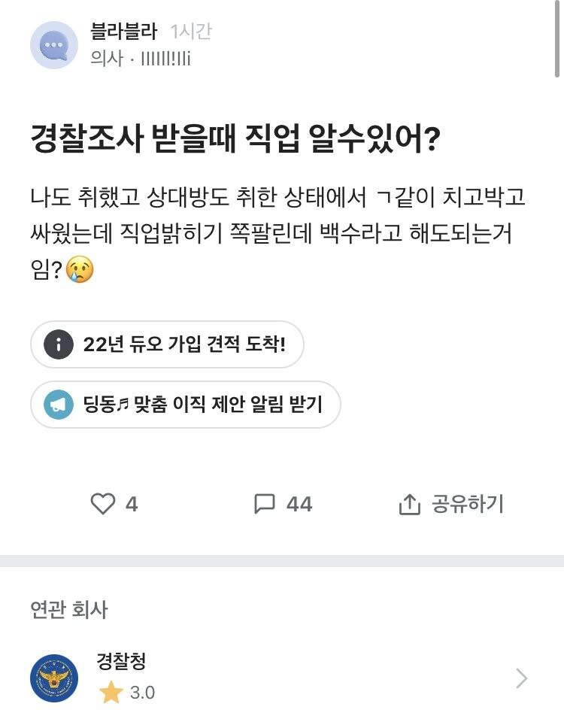Click the info icon beside the 듀오 ad
Viewport: 564px width, 728px height.
[x=57, y=345]
